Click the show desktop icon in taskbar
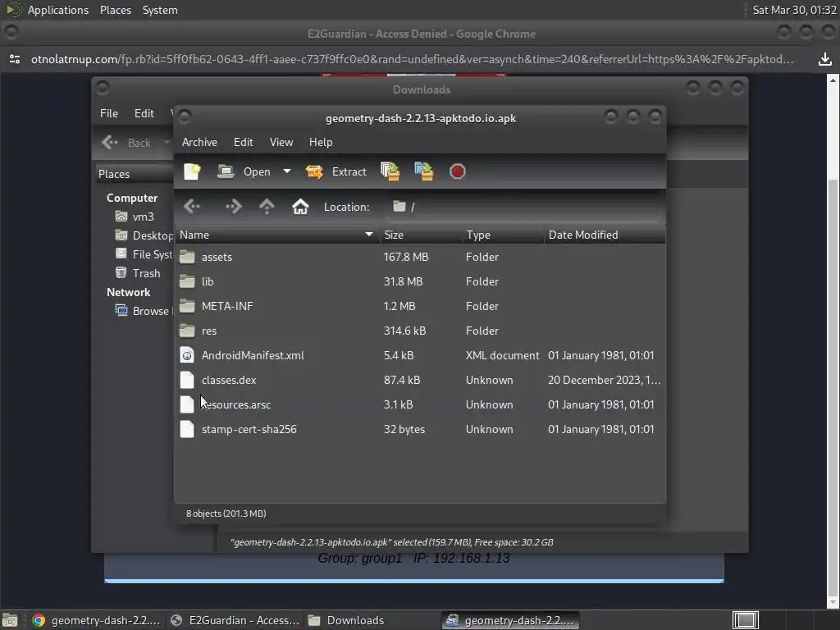The image size is (840, 630). [x=10, y=620]
